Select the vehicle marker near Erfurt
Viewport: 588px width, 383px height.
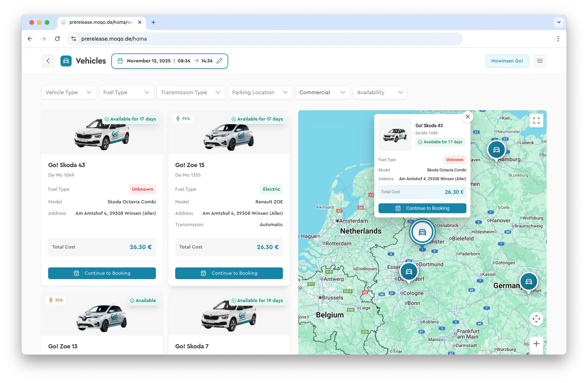pos(529,282)
